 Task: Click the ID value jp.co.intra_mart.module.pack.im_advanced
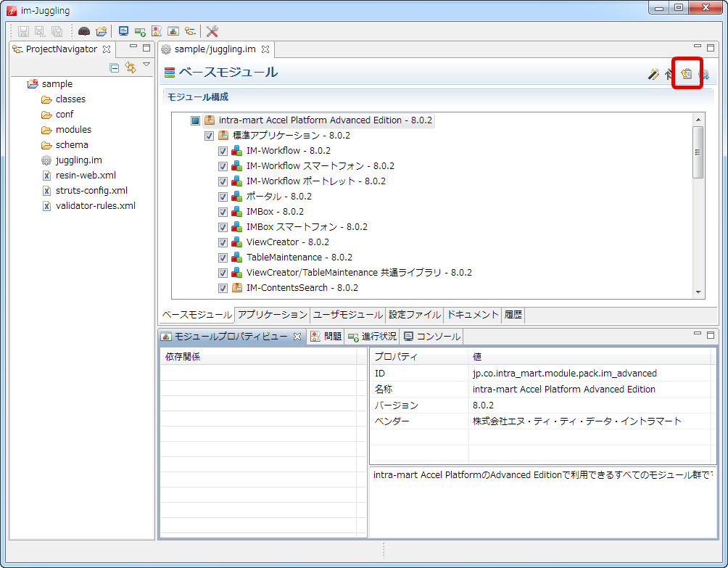click(565, 374)
